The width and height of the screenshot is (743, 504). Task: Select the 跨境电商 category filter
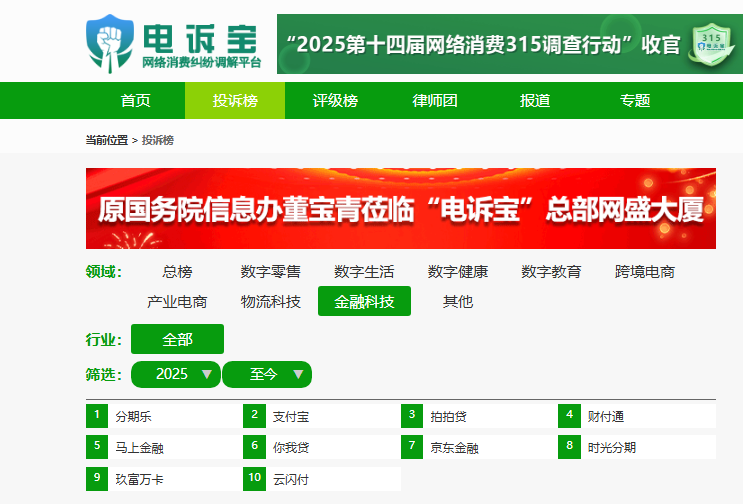coord(645,271)
